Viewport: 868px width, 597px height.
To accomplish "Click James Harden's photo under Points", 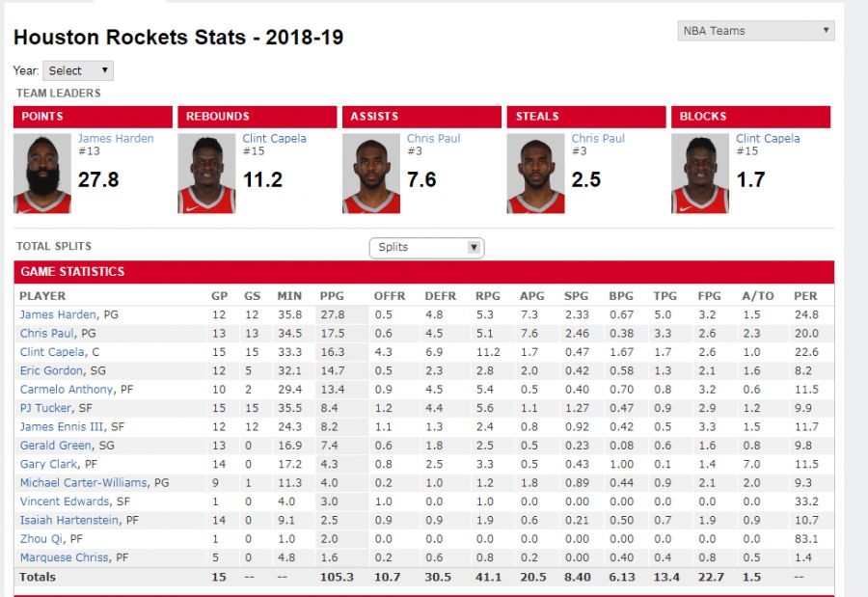I will 42,174.
